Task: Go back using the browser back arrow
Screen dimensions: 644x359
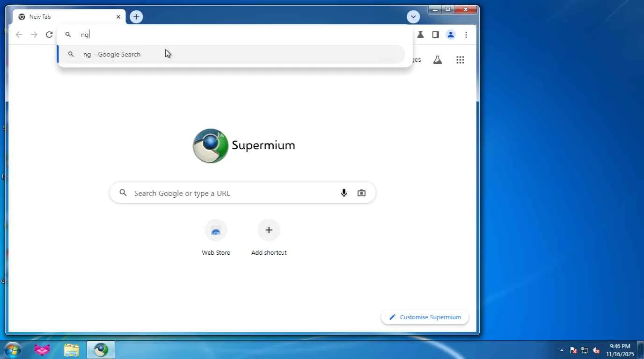Action: (x=19, y=35)
